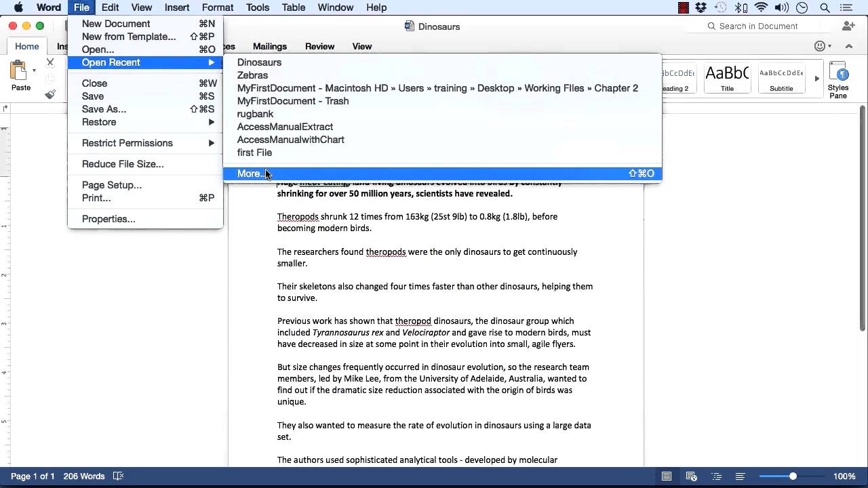Choose Save As from File menu

(x=145, y=109)
